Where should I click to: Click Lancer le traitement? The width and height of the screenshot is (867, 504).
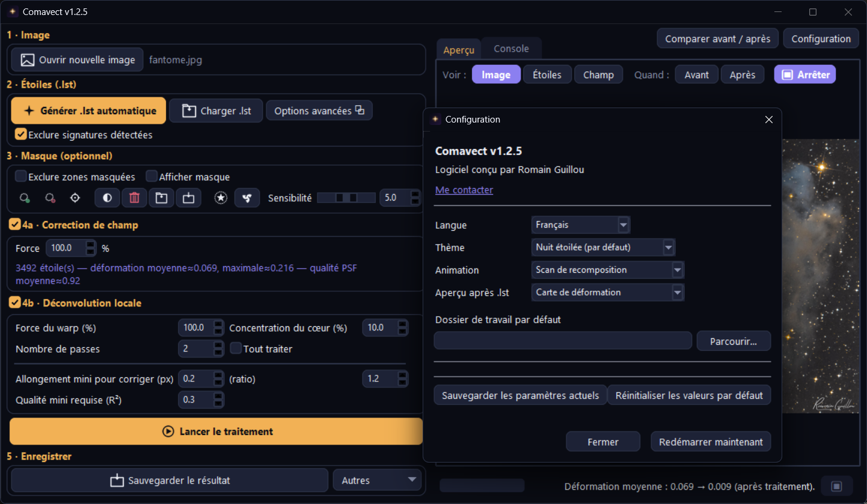tap(216, 431)
